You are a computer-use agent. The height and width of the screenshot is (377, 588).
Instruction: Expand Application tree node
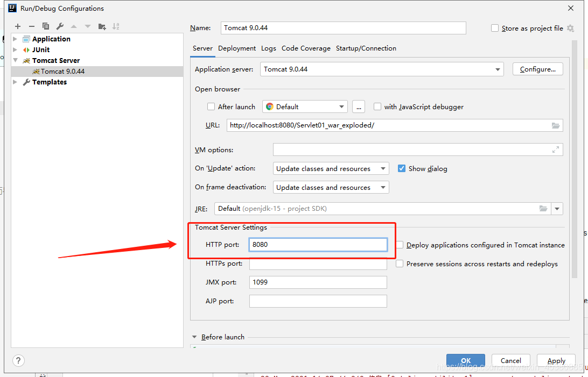click(x=15, y=39)
